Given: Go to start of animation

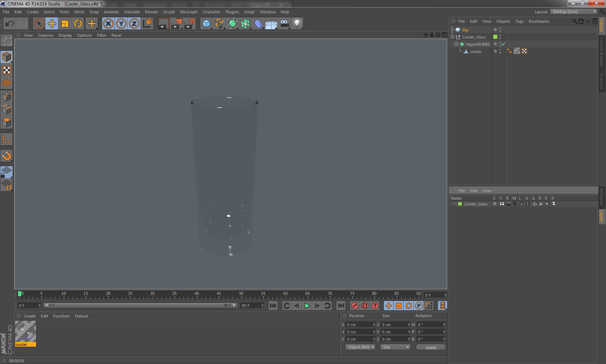Looking at the screenshot, I should (273, 306).
